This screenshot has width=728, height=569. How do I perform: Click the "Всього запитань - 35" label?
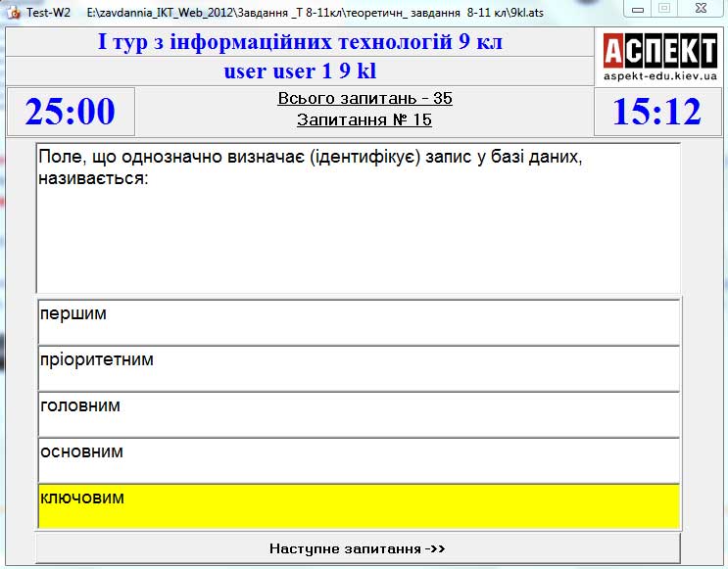coord(364,99)
